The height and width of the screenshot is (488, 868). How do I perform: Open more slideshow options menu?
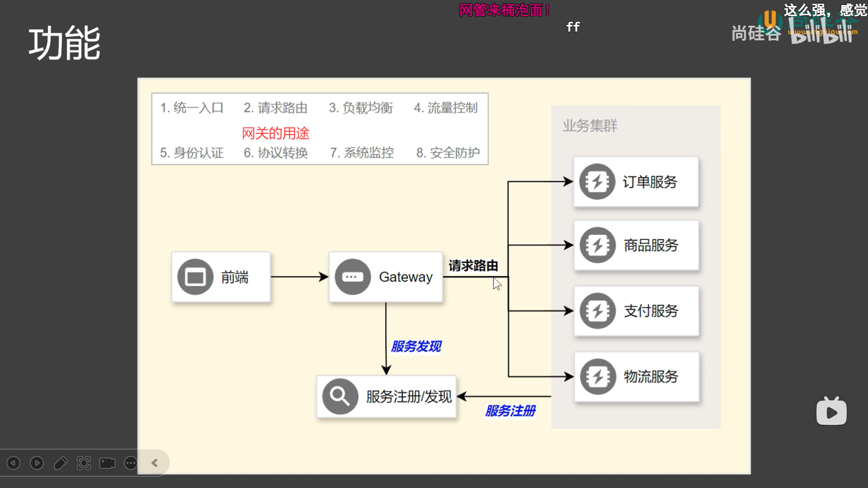(131, 463)
